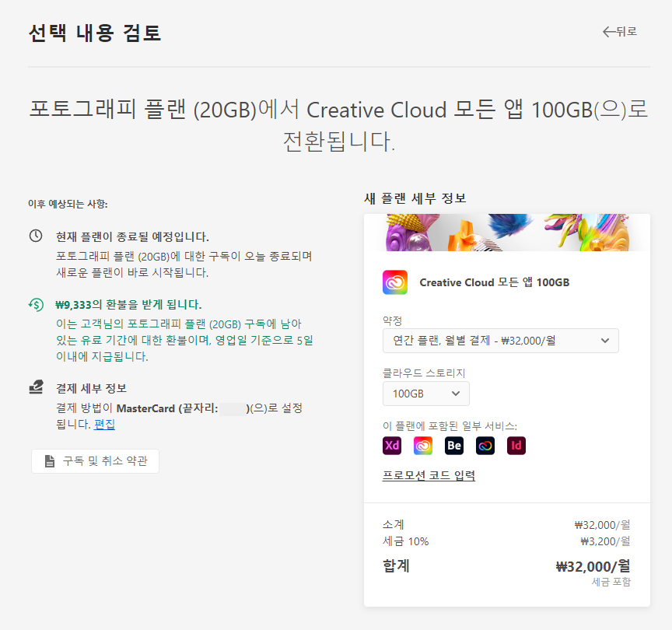Click the 선택 내용 검토 heading
Viewport: 672px width, 630px height.
[95, 33]
